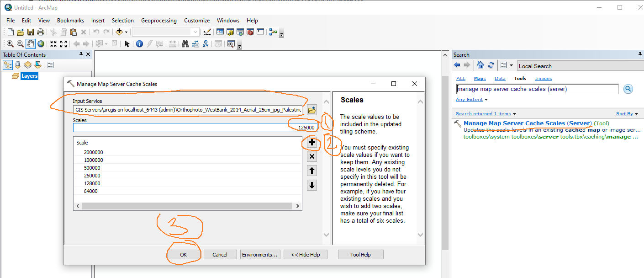The image size is (644, 278).
Task: Click the Fixed Zoom In icon
Action: coord(53,44)
